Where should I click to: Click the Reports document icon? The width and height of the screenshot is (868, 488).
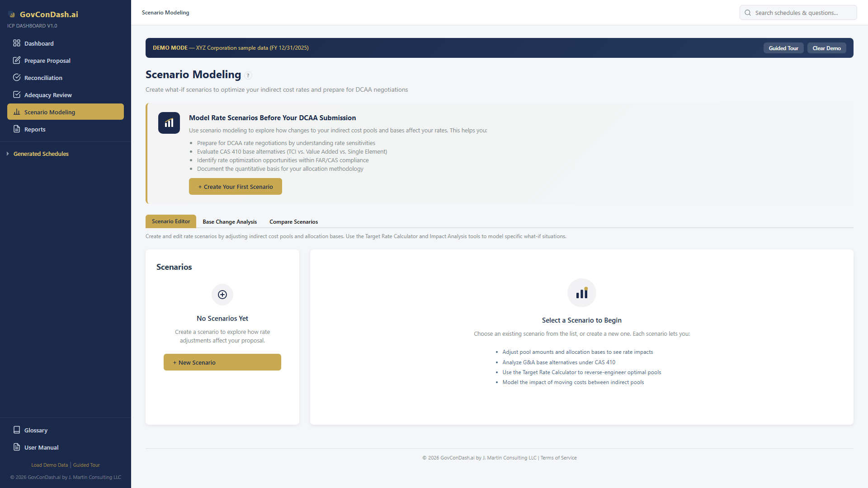17,129
